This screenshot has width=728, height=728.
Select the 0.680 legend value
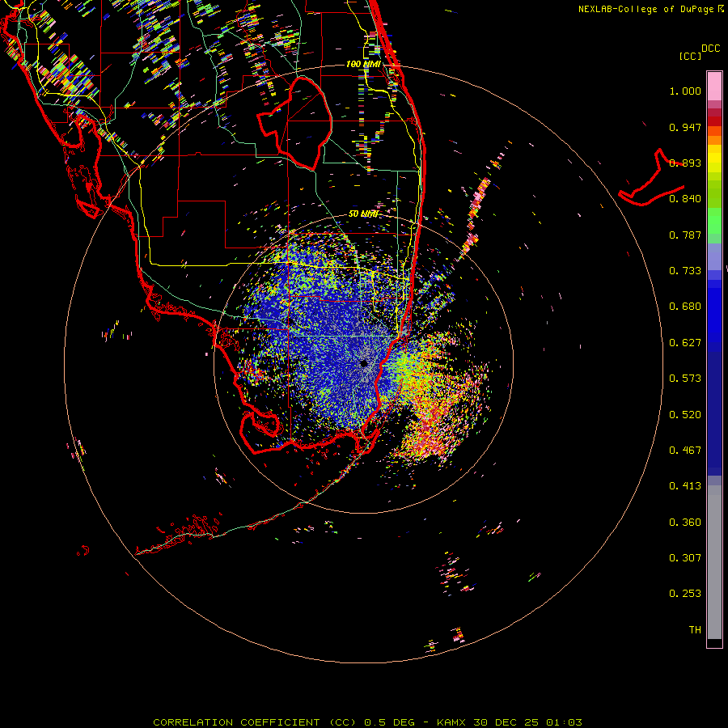pos(685,307)
